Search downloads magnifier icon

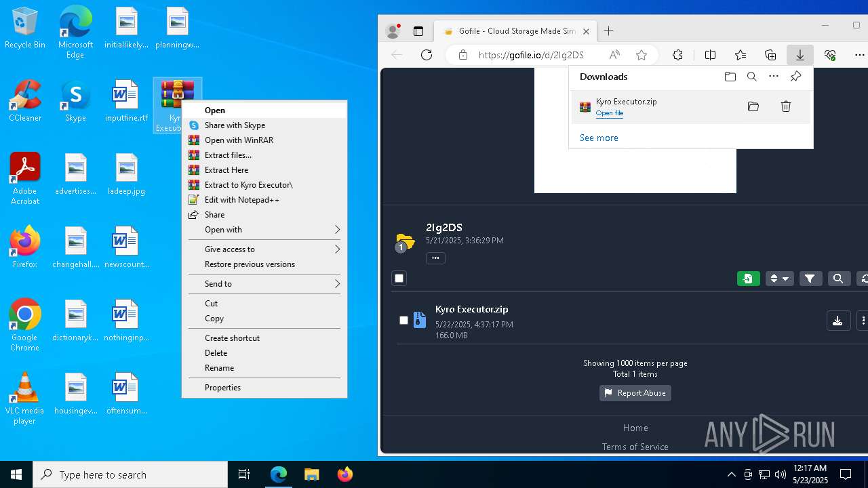[752, 77]
